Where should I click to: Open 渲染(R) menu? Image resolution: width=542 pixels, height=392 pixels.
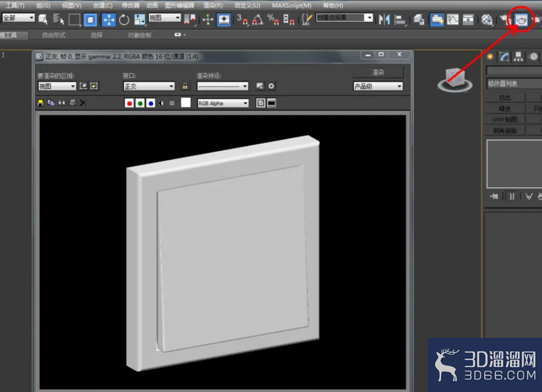pos(213,6)
